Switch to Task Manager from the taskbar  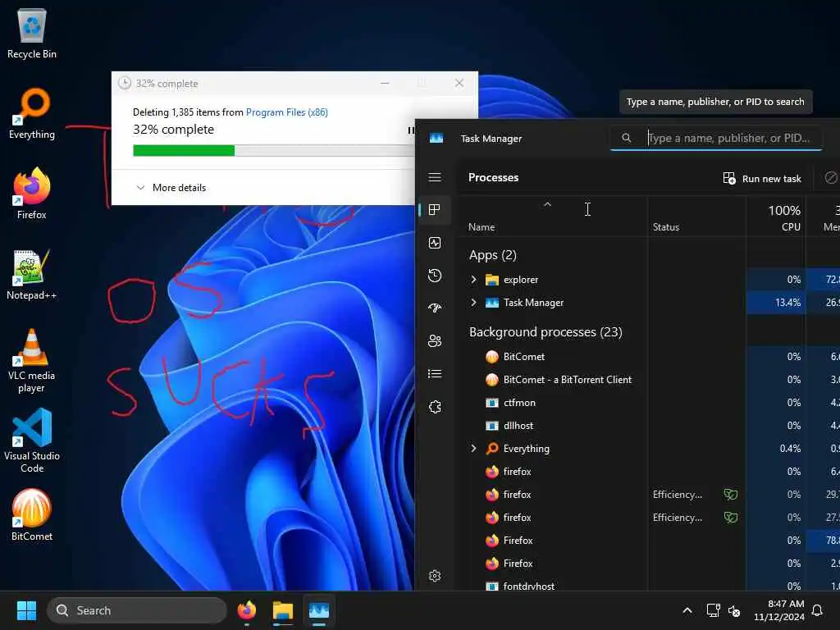coord(319,610)
